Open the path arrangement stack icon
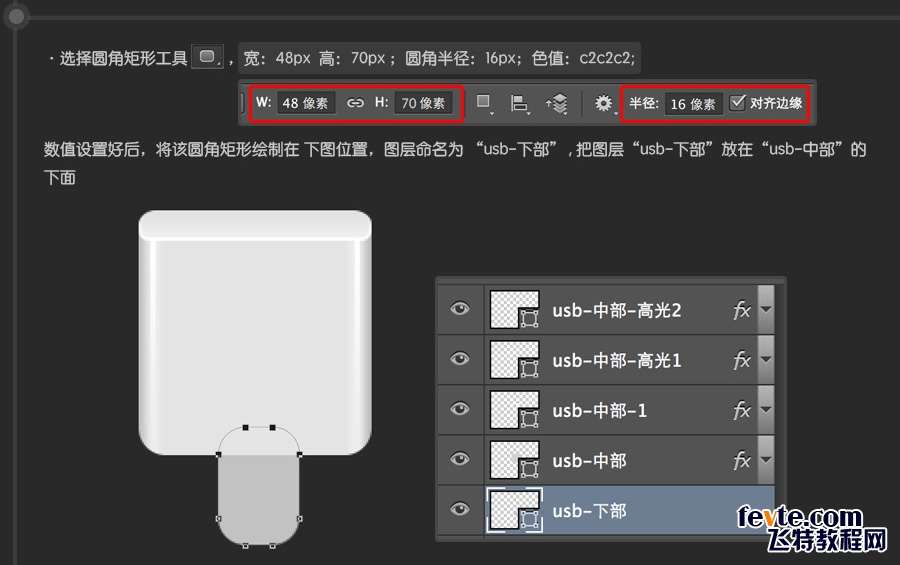This screenshot has height=565, width=900. pos(557,104)
